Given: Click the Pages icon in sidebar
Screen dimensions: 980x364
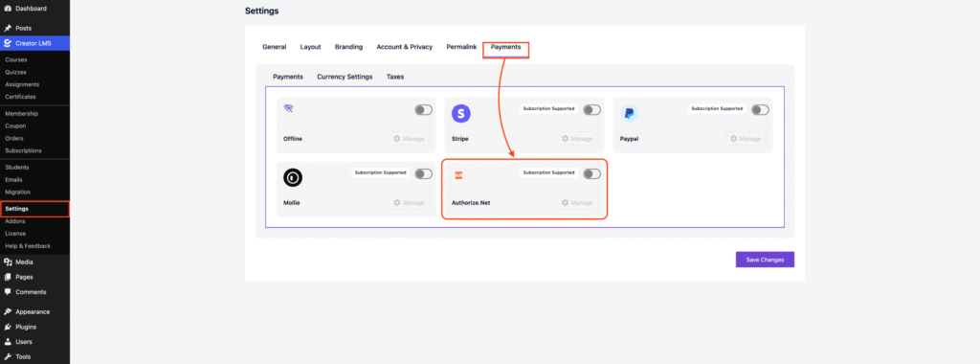Looking at the screenshot, I should click(8, 277).
